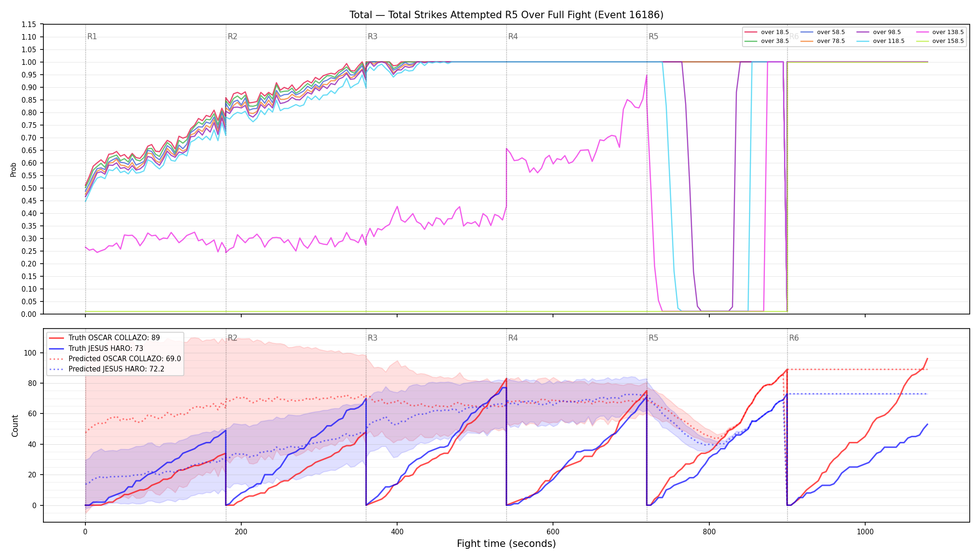980x560 pixels.
Task: Select the 'over 58.5' legend entry
Action: point(823,32)
